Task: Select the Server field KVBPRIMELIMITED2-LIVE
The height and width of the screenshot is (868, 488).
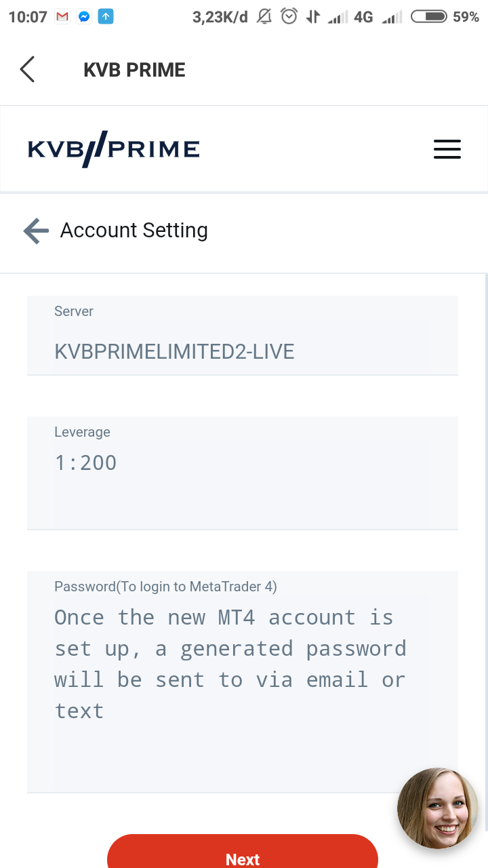Action: tap(243, 335)
